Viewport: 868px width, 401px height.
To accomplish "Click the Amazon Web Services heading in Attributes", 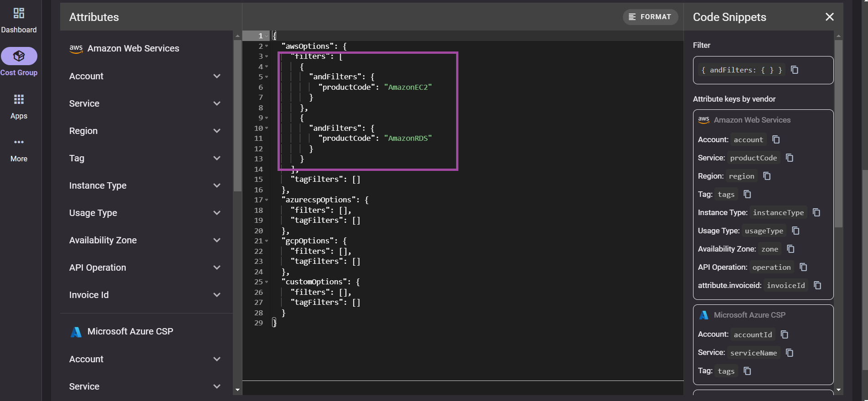I will pos(133,48).
